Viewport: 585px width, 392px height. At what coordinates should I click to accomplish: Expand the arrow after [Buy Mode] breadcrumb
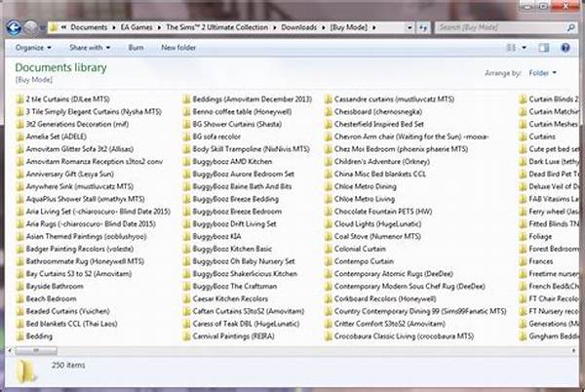pyautogui.click(x=373, y=27)
